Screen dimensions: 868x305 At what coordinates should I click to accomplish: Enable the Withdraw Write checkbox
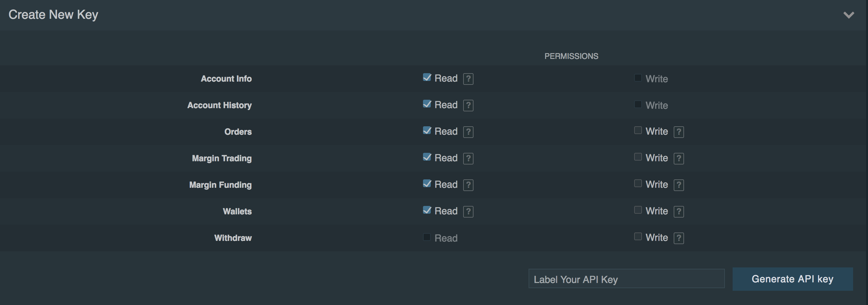[638, 237]
